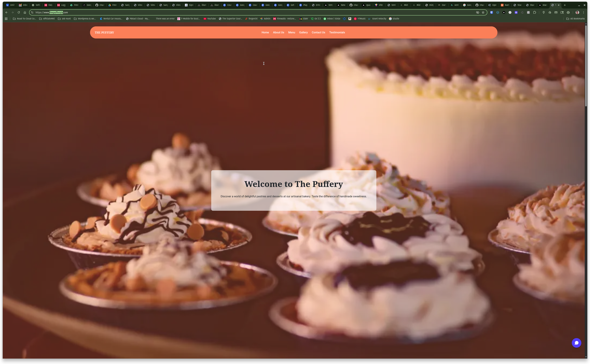Select Menu in the Puffery navigation bar

point(291,32)
